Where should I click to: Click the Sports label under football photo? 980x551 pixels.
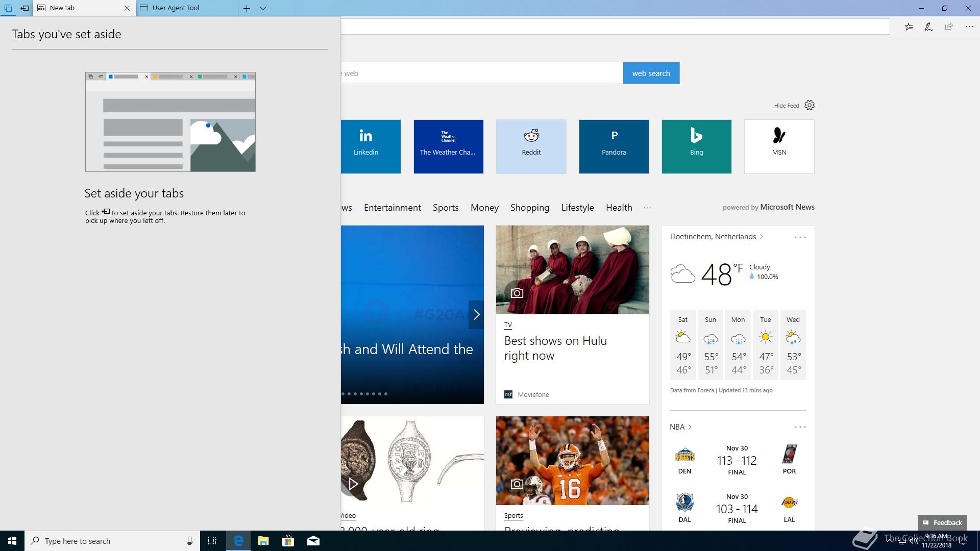(x=513, y=516)
